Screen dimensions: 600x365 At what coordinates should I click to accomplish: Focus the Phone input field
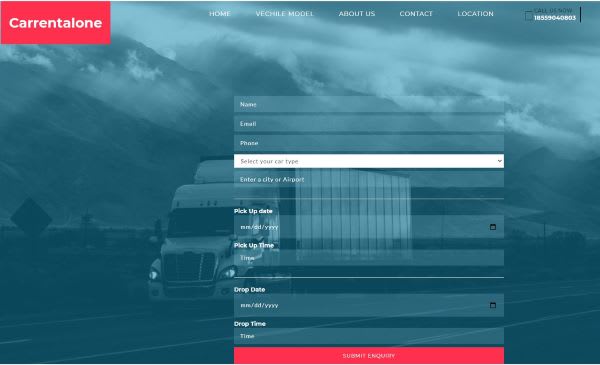(369, 143)
